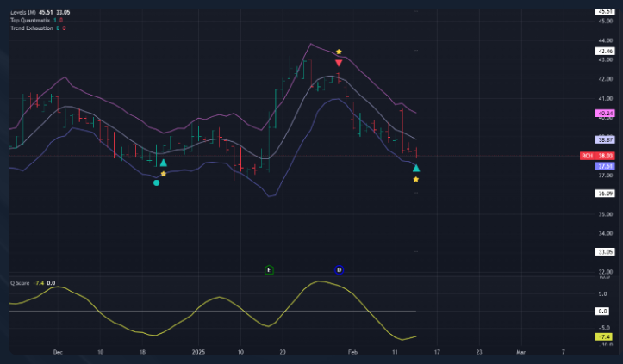Click the Feb label on the time axis
Image resolution: width=623 pixels, height=364 pixels.
[x=352, y=352]
